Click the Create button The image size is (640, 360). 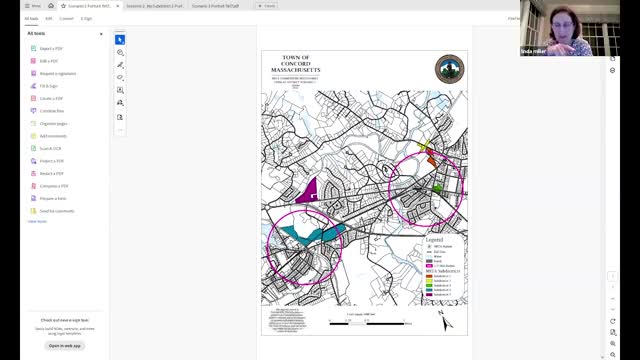pyautogui.click(x=267, y=6)
